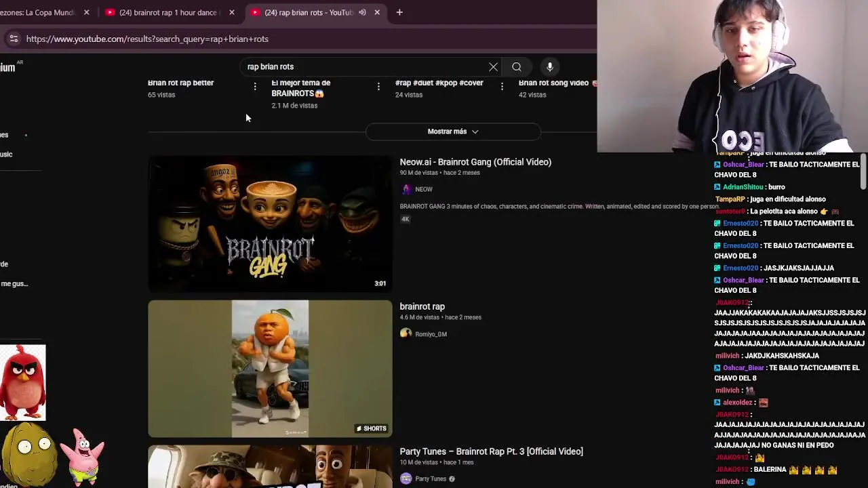Expand shorts shelf with 'Mostrar más'
868x488 pixels.
point(453,131)
